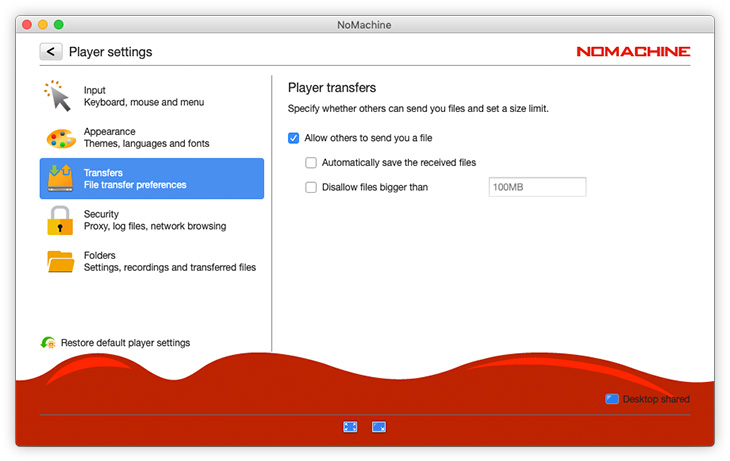This screenshot has width=730, height=461.
Task: Click the NoMachine logo
Action: click(633, 51)
